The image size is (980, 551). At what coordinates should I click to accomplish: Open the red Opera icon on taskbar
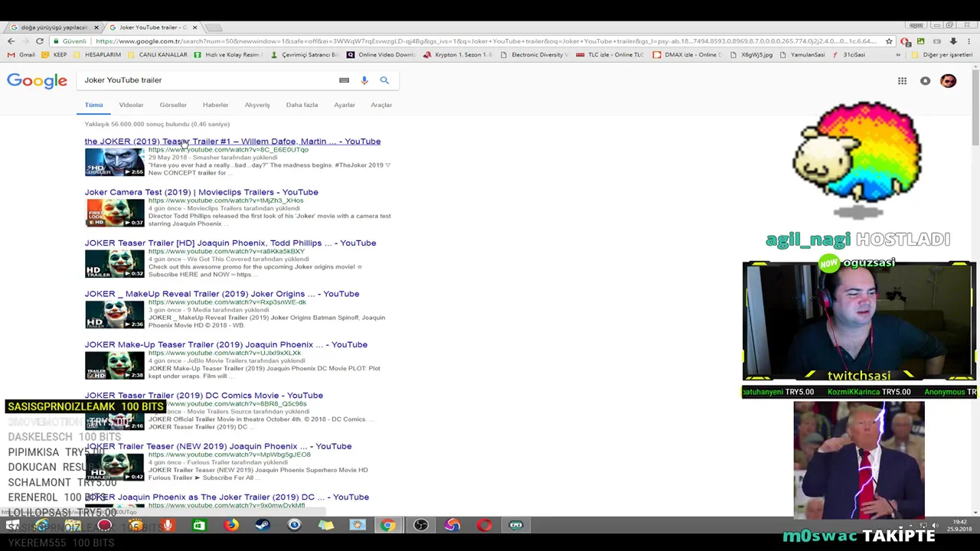coord(484,525)
